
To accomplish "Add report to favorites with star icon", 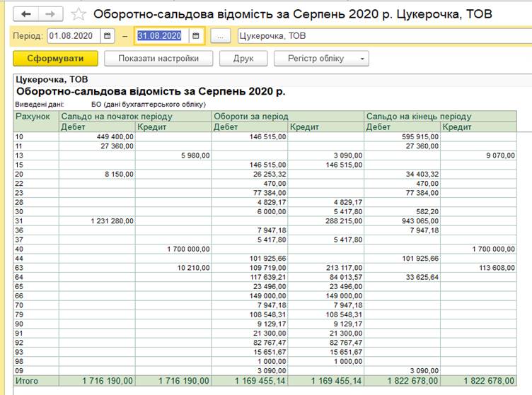I will [79, 14].
